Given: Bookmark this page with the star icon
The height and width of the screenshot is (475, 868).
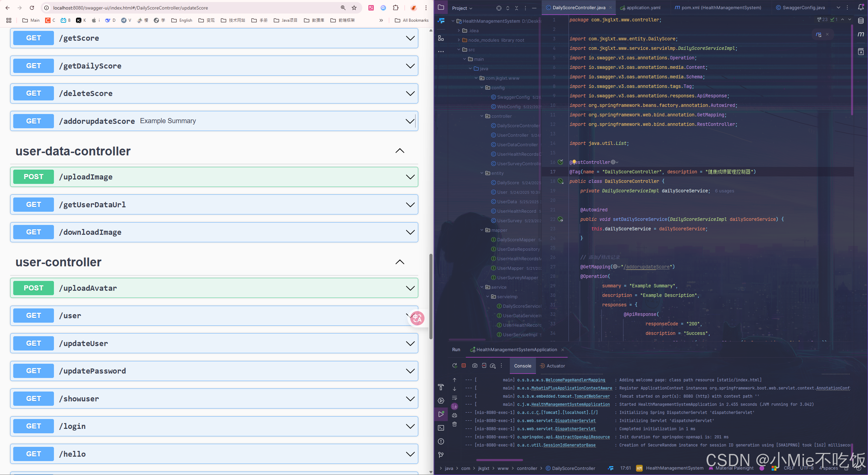Looking at the screenshot, I should coord(354,8).
